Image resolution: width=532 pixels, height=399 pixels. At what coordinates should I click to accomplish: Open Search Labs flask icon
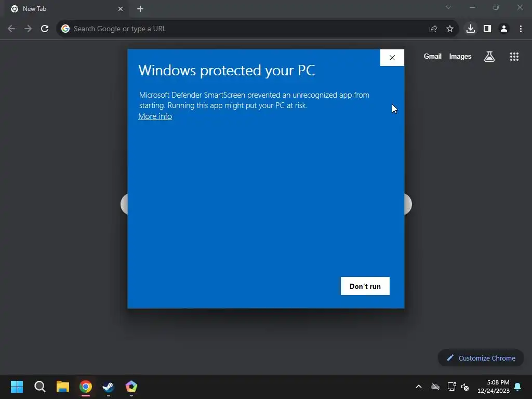tap(489, 57)
